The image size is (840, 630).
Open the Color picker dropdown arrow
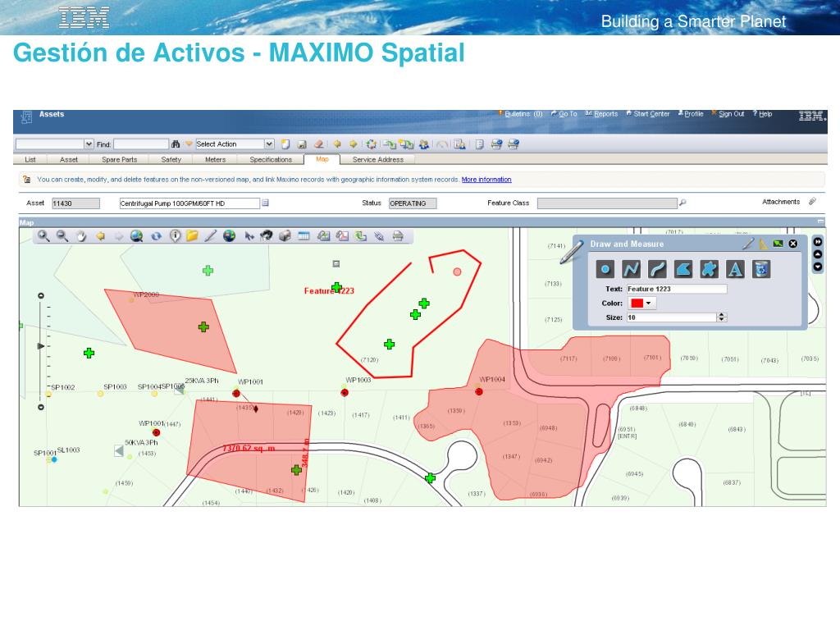[649, 304]
